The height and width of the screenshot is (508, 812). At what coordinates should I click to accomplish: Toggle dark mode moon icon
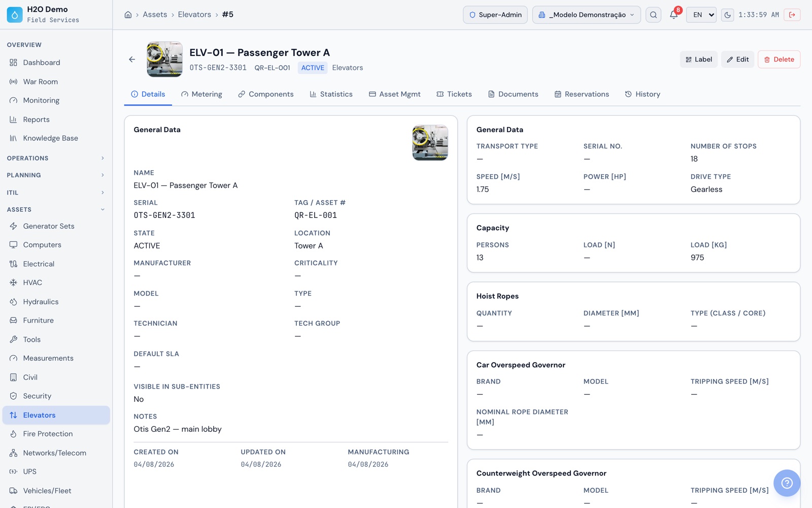728,15
